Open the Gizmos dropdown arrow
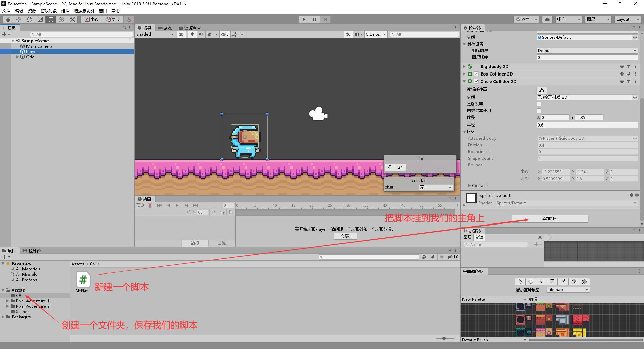 pos(384,34)
